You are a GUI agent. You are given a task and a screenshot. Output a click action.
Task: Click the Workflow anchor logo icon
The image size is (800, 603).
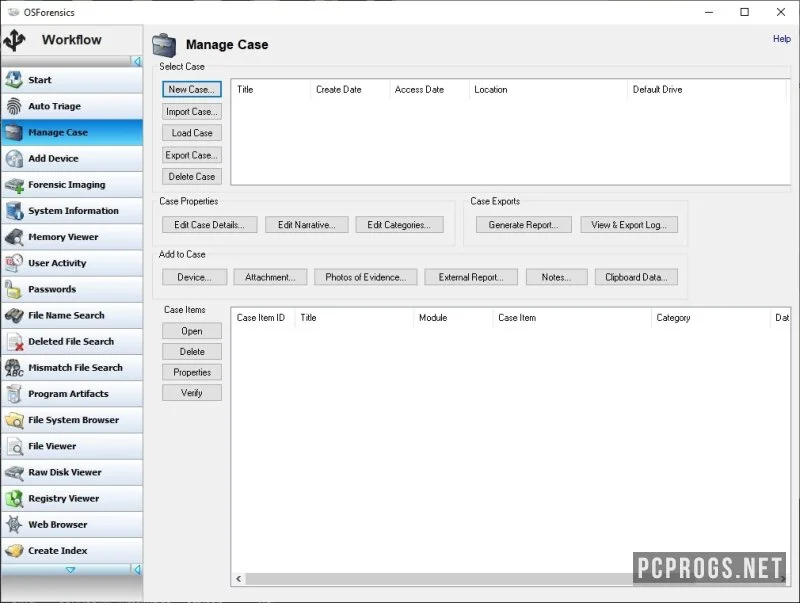[x=14, y=40]
